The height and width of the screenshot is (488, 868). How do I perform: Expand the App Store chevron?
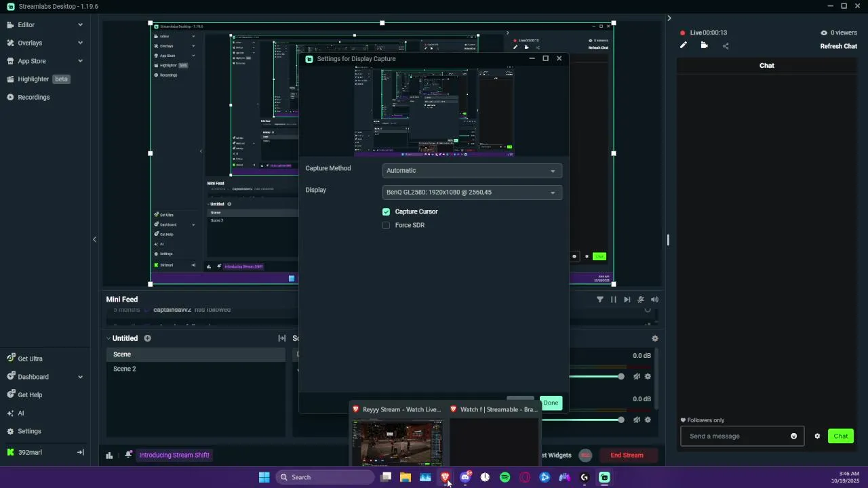80,61
